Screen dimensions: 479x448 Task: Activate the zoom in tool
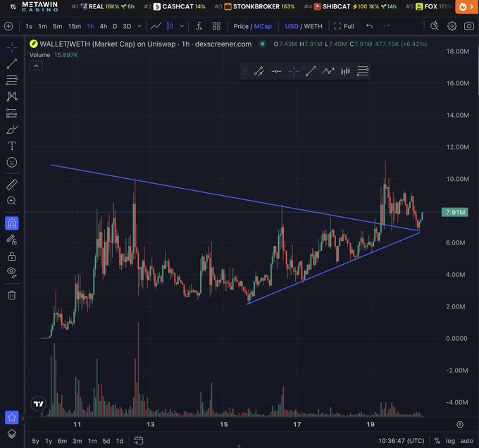point(12,201)
